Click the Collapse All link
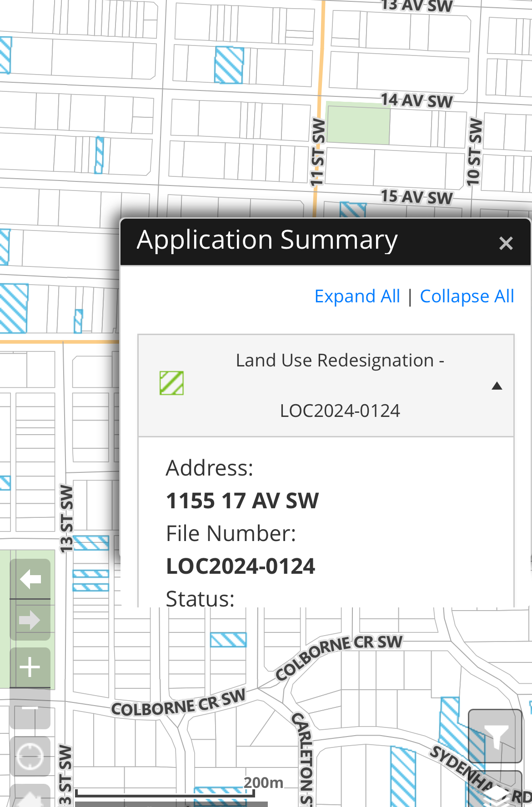532x807 pixels. tap(467, 296)
